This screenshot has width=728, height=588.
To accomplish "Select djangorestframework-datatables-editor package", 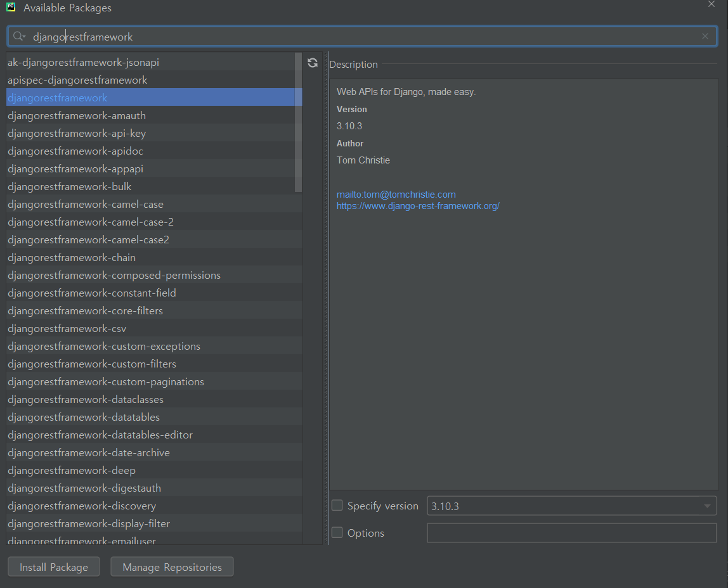I will tap(153, 435).
